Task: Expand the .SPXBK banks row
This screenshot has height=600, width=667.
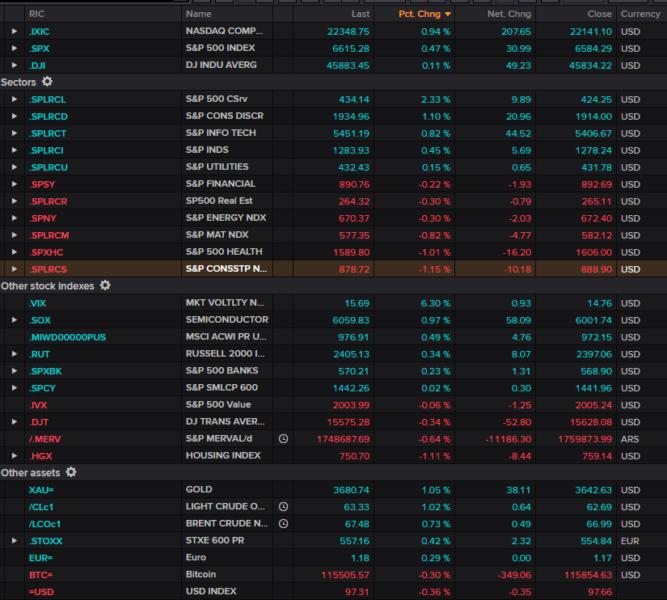Action: [x=14, y=371]
